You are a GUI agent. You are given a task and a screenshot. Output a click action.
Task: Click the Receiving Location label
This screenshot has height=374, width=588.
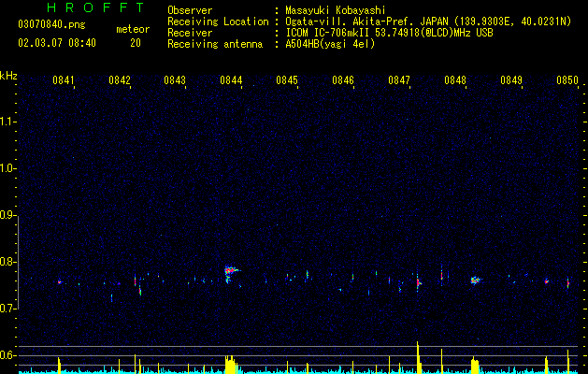218,22
